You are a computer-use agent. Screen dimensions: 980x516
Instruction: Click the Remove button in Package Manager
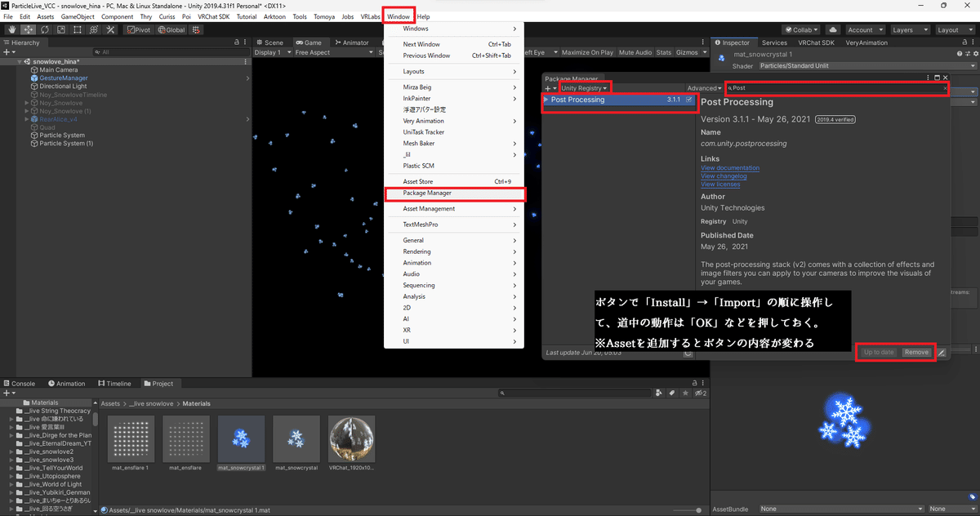(x=916, y=352)
